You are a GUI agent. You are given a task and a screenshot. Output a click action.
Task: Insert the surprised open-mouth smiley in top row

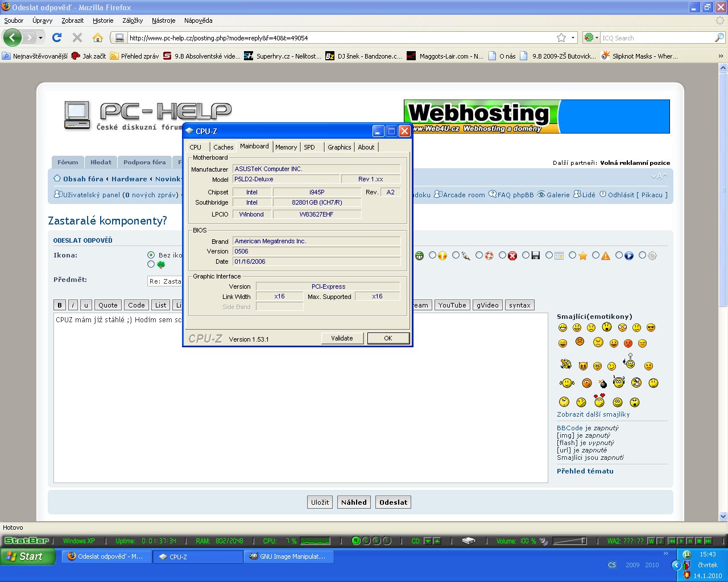[x=607, y=327]
